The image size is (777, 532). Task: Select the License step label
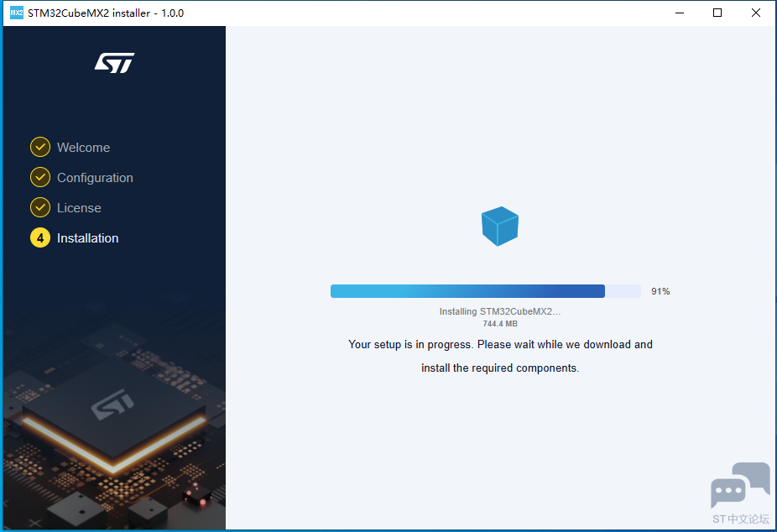pyautogui.click(x=79, y=208)
